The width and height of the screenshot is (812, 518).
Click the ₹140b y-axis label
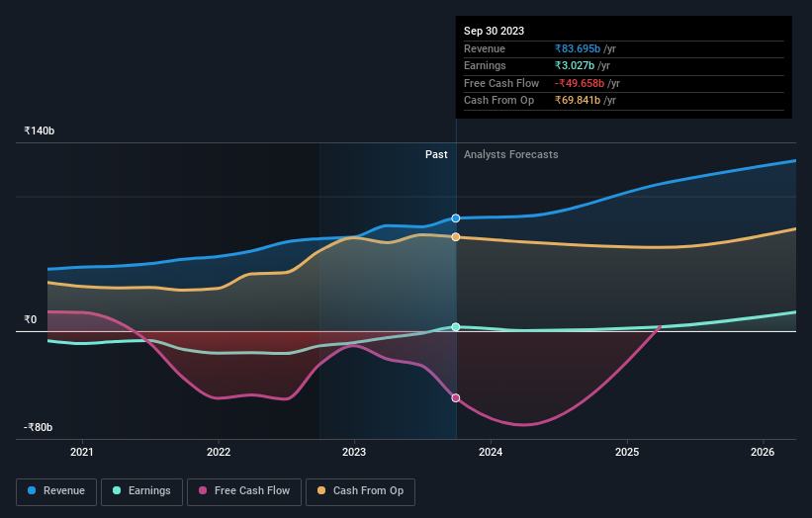(x=39, y=130)
